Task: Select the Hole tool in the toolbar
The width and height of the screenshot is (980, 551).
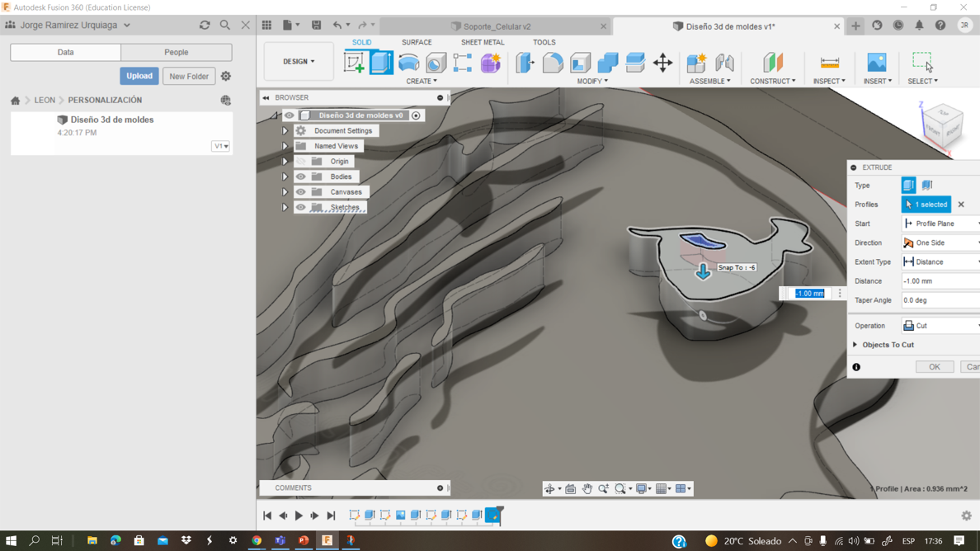Action: [436, 63]
